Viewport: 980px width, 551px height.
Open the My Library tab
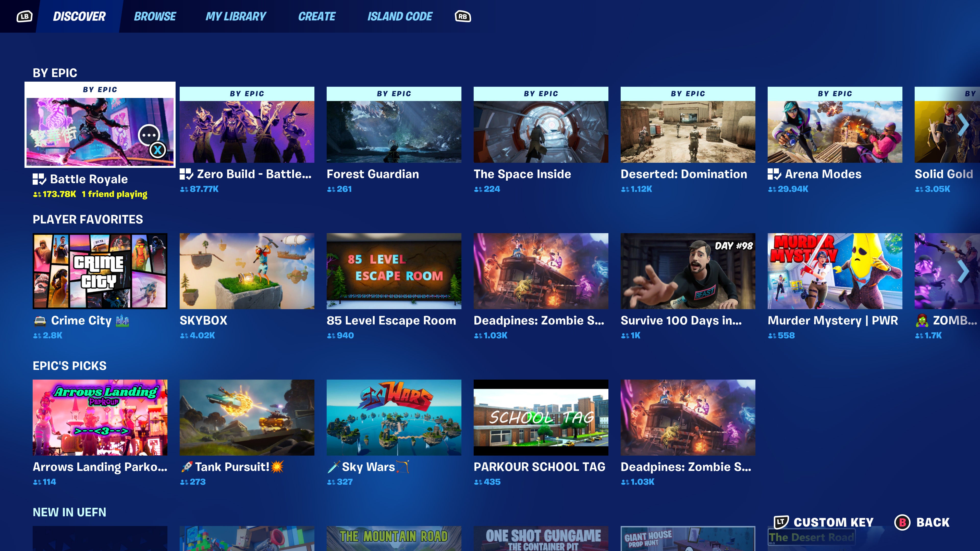(x=236, y=16)
